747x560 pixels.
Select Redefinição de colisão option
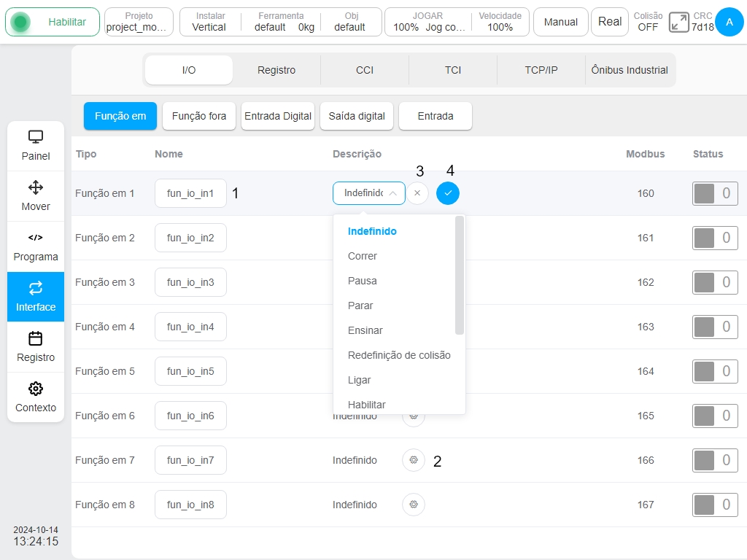point(399,355)
